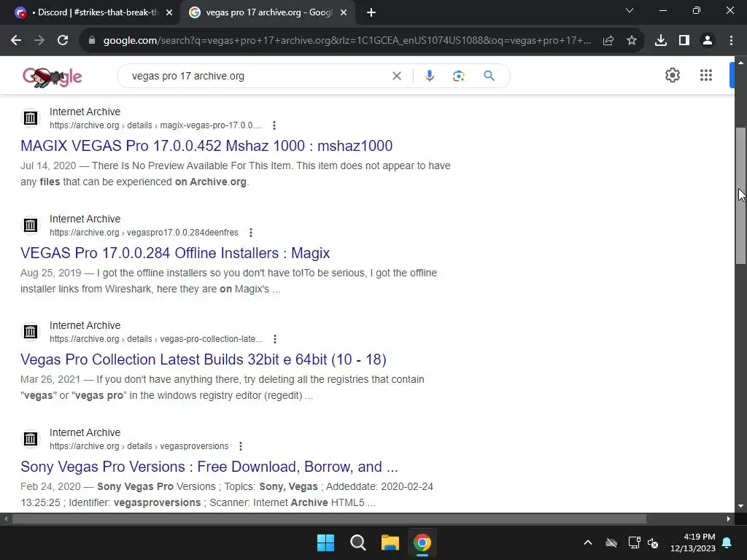Open Chrome downloads

[x=661, y=41]
